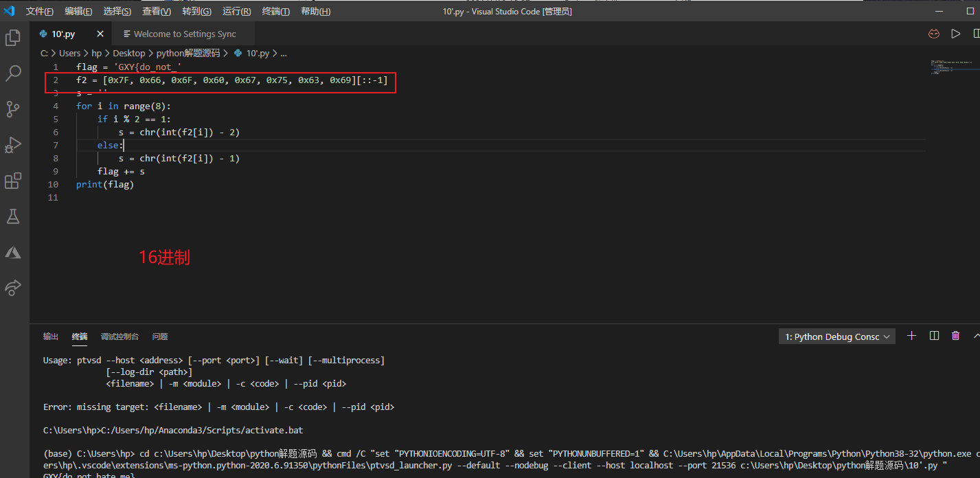980x478 pixels.
Task: Open the Python Debug Console terminal dropdown
Action: click(x=839, y=337)
